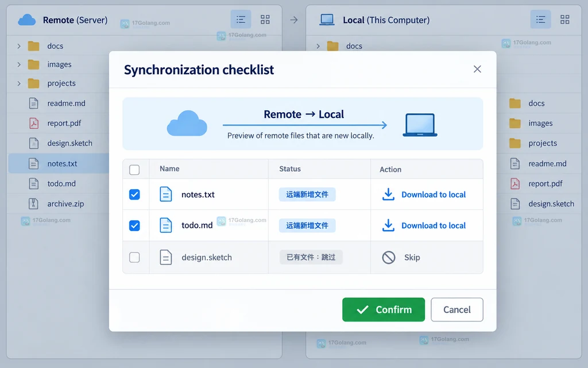The height and width of the screenshot is (368, 588).
Task: Switch Remote panel to list view
Action: [241, 20]
